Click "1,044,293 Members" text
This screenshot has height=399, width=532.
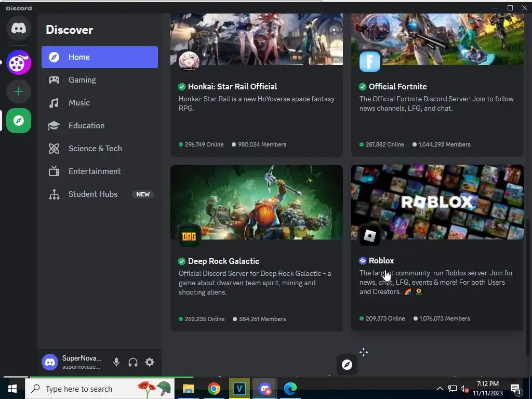tap(445, 144)
